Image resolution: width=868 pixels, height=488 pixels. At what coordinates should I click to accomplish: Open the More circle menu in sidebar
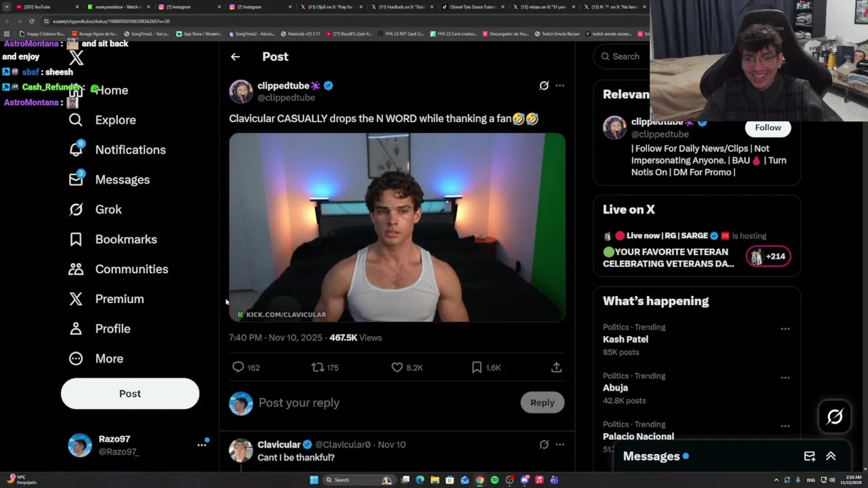[76, 359]
